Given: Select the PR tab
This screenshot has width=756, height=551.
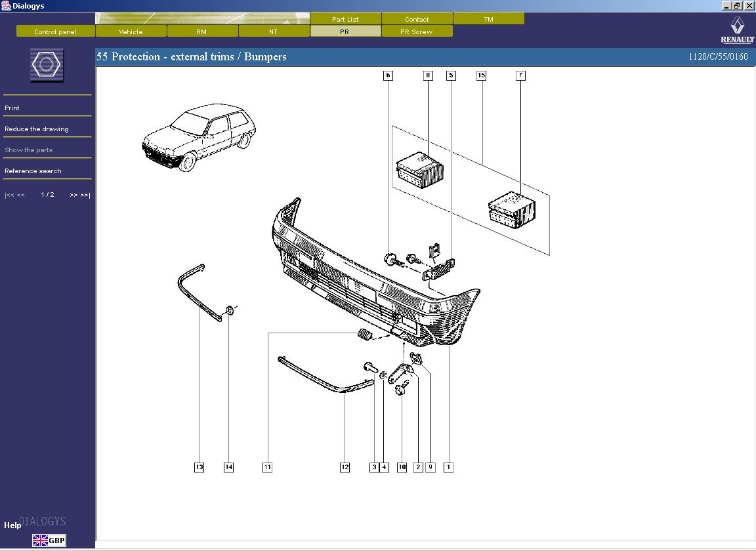Looking at the screenshot, I should click(x=345, y=31).
